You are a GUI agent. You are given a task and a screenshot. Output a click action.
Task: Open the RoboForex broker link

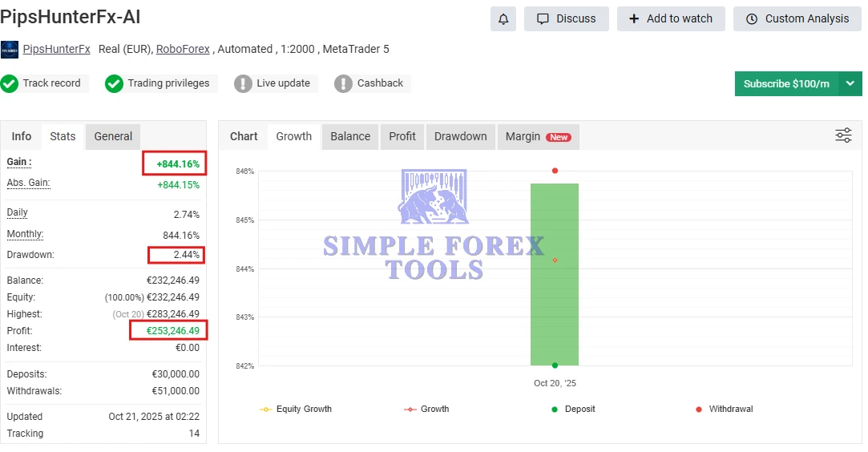[x=183, y=50]
